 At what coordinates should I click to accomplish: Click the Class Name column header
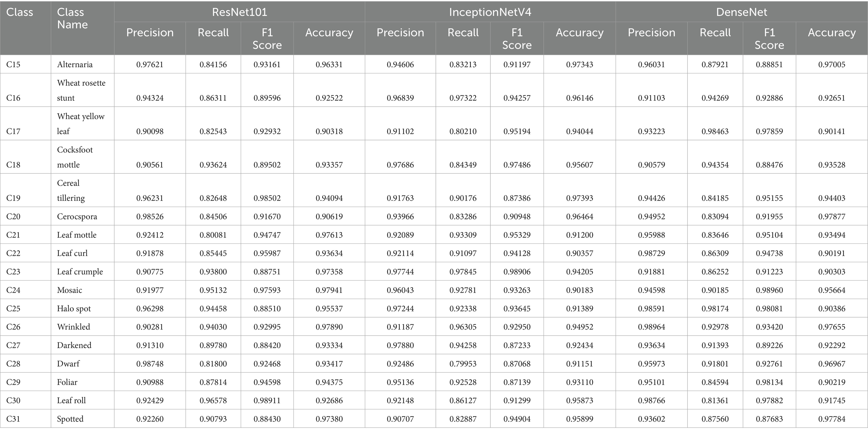tap(73, 19)
